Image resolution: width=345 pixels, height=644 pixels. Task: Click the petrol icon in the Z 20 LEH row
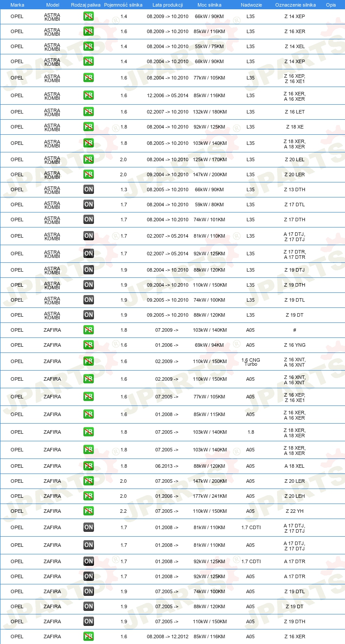(x=89, y=496)
